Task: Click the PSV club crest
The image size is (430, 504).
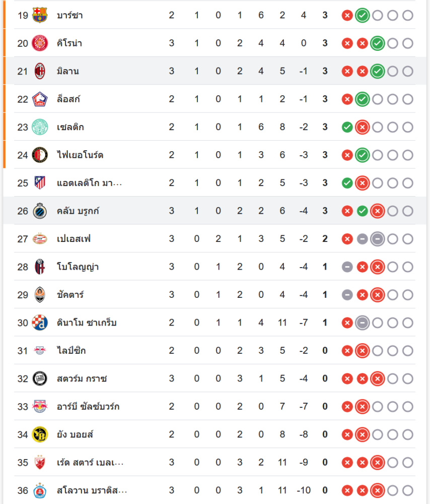Action: tap(39, 239)
